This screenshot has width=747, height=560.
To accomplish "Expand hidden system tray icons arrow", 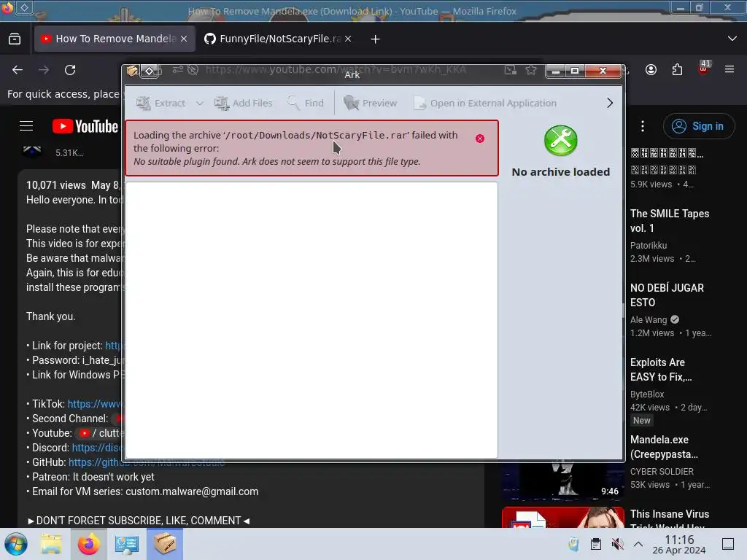I will point(638,544).
